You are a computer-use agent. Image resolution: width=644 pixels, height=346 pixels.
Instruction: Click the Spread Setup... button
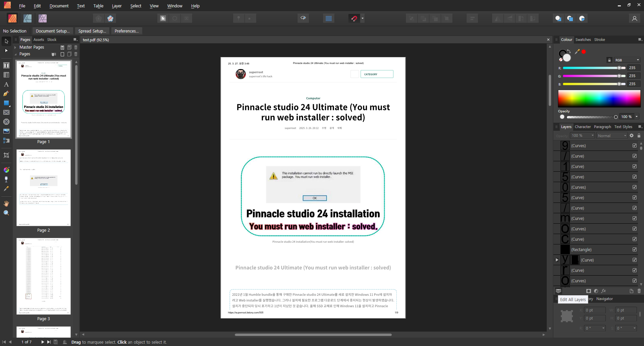tap(92, 31)
